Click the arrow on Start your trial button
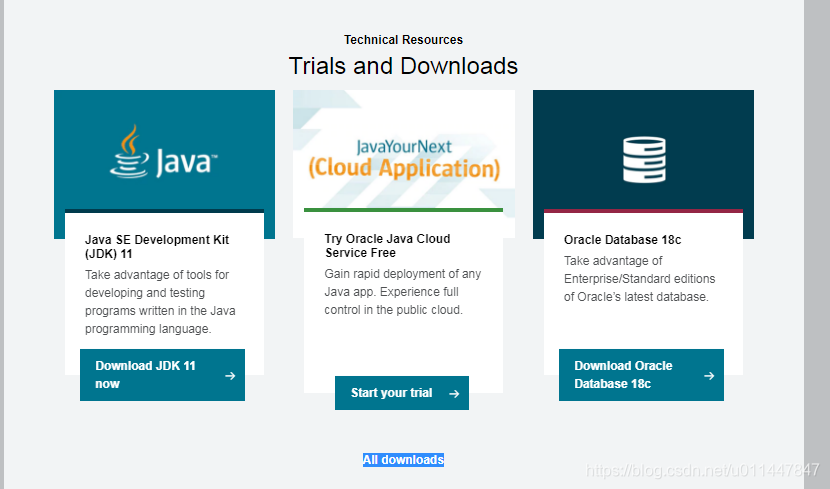This screenshot has width=830, height=489. pos(454,394)
